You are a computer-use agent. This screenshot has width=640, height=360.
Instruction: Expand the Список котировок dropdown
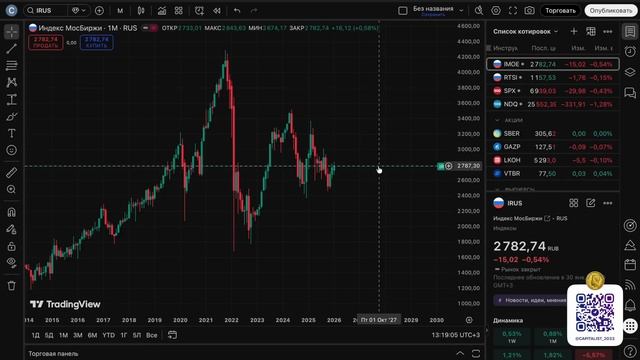[525, 31]
